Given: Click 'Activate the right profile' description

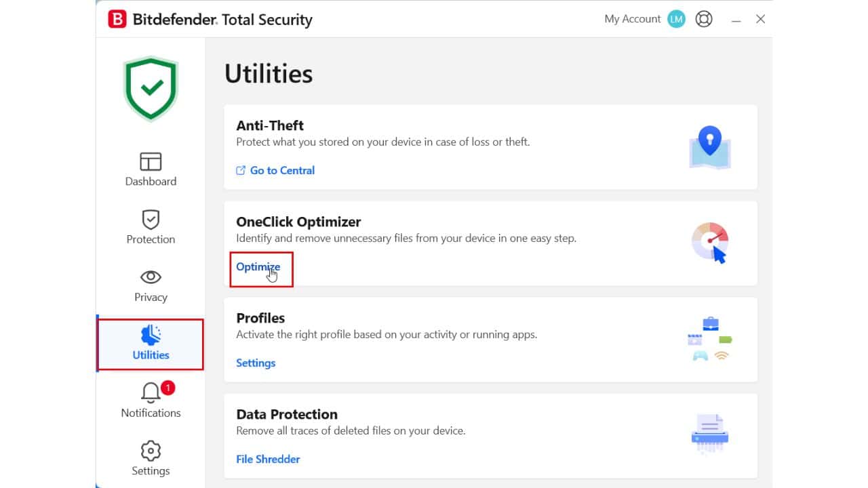Looking at the screenshot, I should point(387,334).
